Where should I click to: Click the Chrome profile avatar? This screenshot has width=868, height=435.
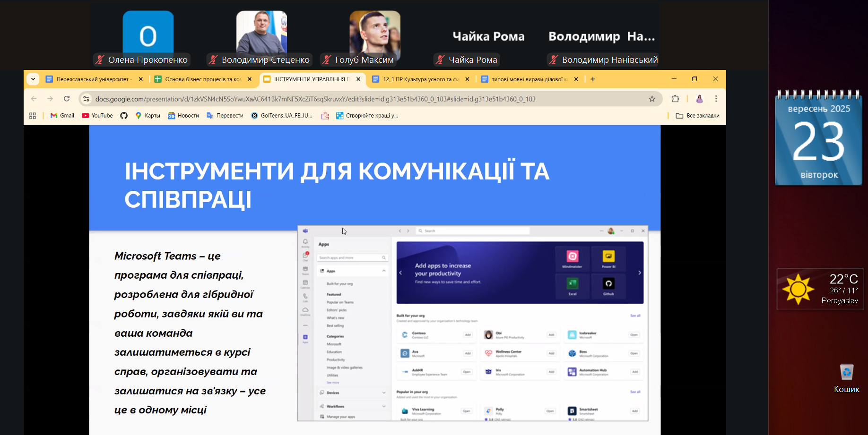[x=699, y=99]
